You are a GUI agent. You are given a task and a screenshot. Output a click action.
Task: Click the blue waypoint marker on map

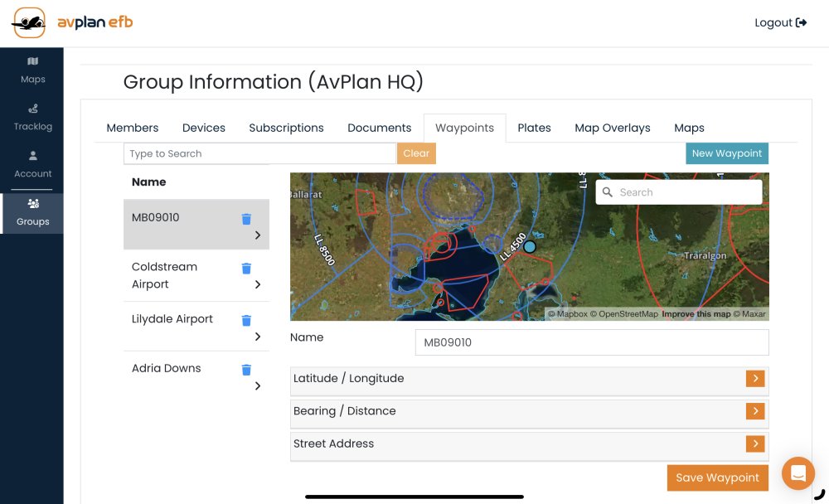click(530, 246)
